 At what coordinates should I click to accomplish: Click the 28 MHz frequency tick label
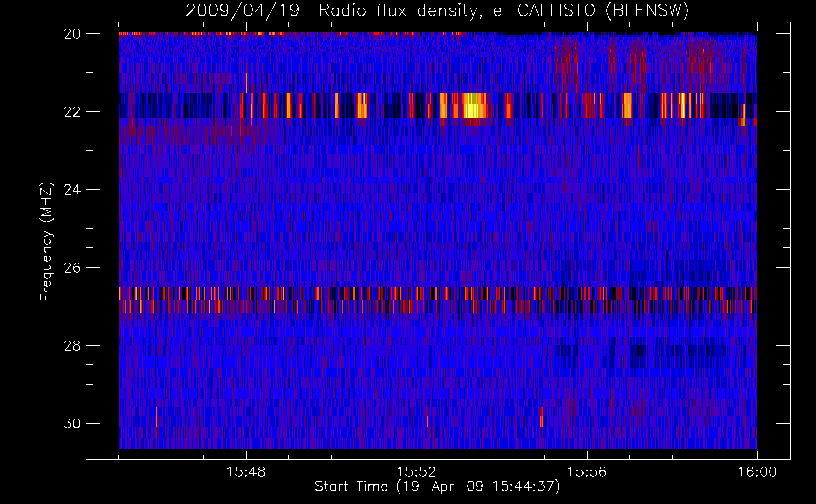pyautogui.click(x=72, y=346)
